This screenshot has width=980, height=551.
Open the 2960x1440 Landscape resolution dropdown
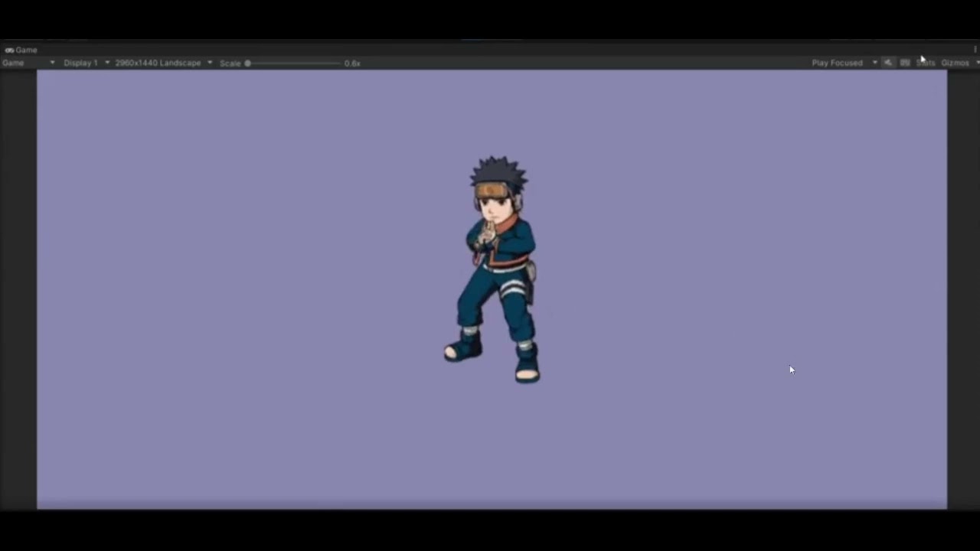point(164,63)
